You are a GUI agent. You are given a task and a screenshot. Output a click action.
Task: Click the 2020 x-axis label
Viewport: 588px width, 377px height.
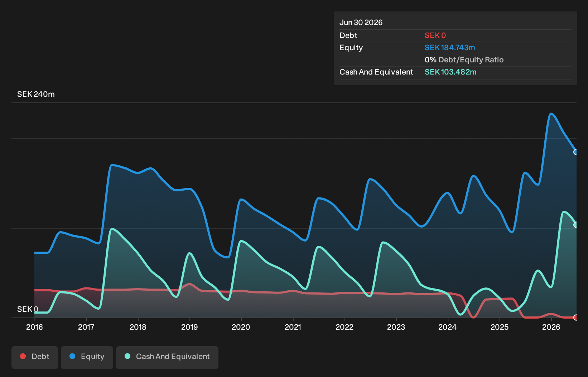(x=241, y=327)
